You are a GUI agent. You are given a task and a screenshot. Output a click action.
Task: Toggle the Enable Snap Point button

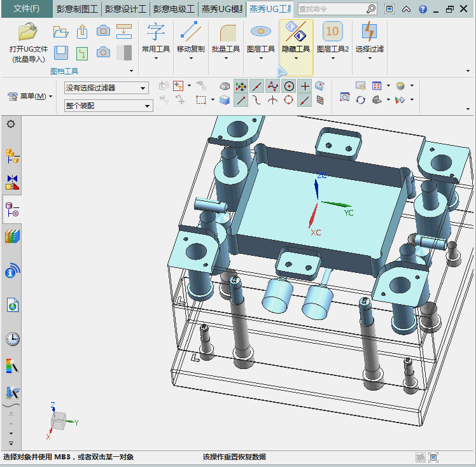pos(241,86)
